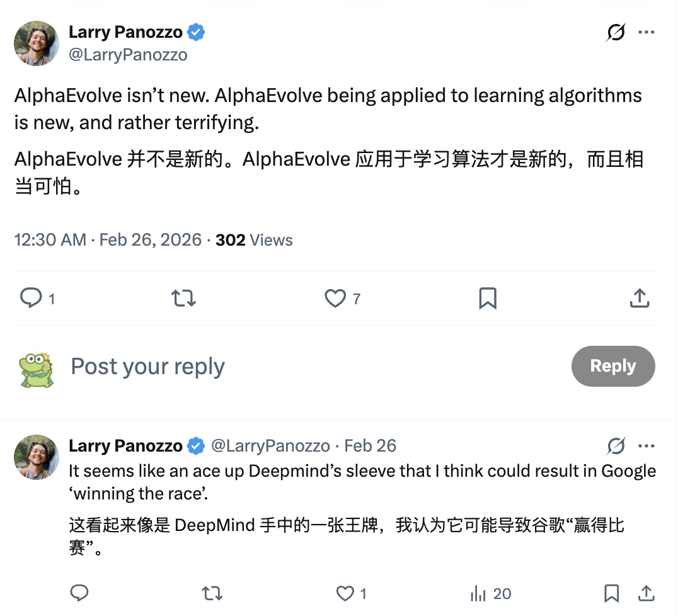Open Larry Panozzo's profile picture
The image size is (678, 616).
point(36,43)
